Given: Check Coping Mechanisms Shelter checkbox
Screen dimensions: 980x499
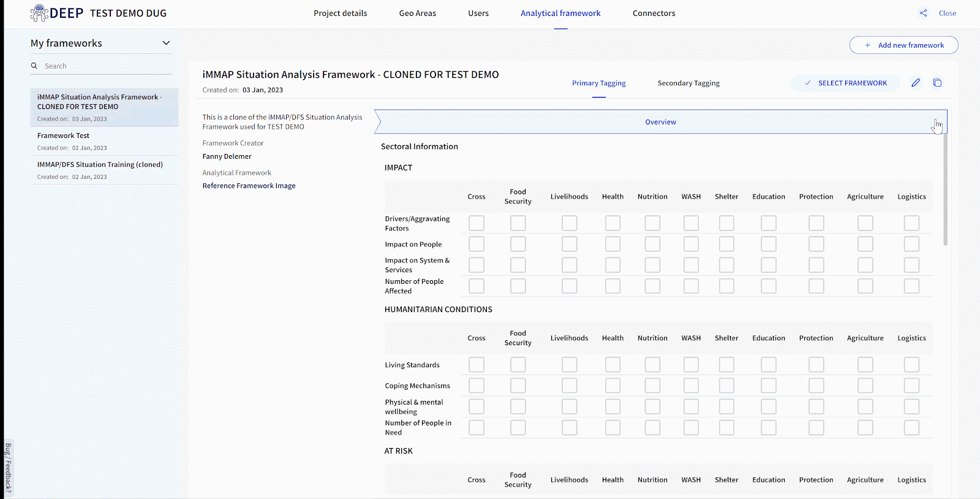Looking at the screenshot, I should (x=726, y=386).
